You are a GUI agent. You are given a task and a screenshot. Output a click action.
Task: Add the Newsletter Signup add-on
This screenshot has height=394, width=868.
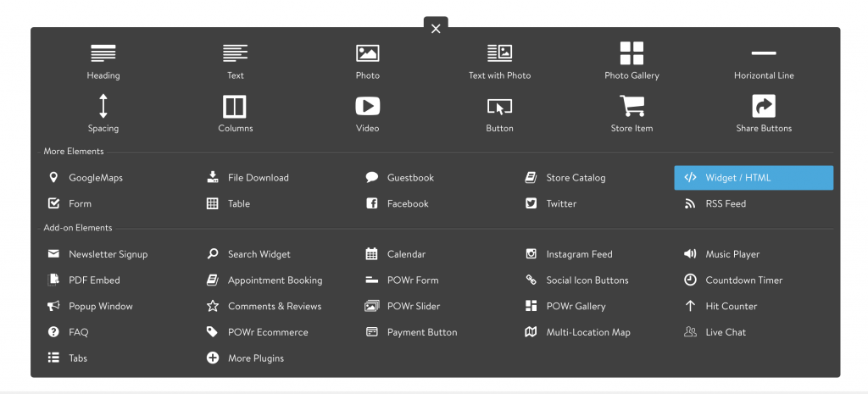pyautogui.click(x=108, y=254)
